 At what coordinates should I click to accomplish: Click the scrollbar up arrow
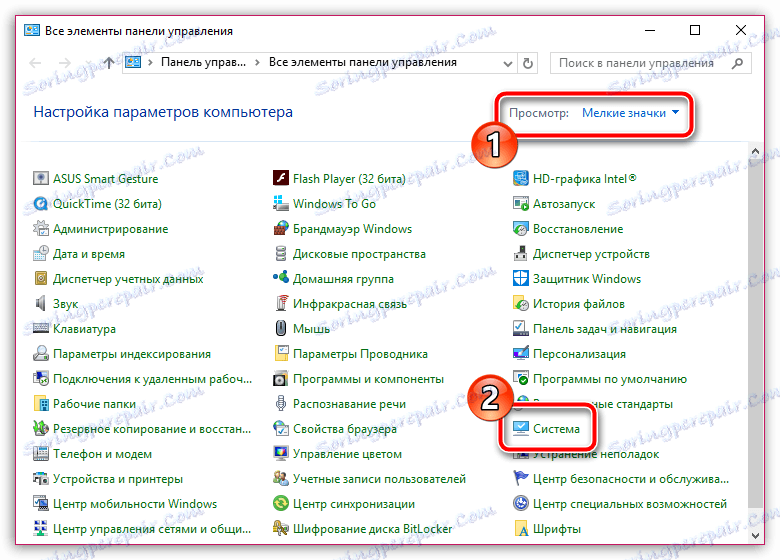pyautogui.click(x=755, y=151)
